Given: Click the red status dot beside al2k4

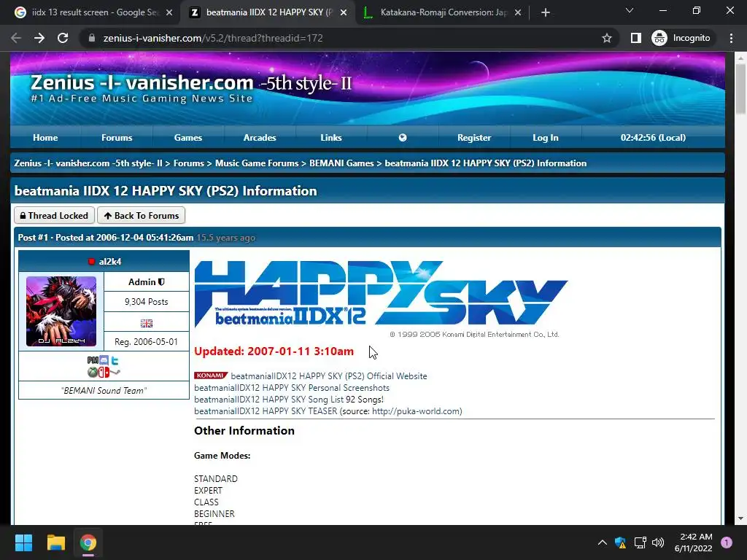Looking at the screenshot, I should 92,262.
